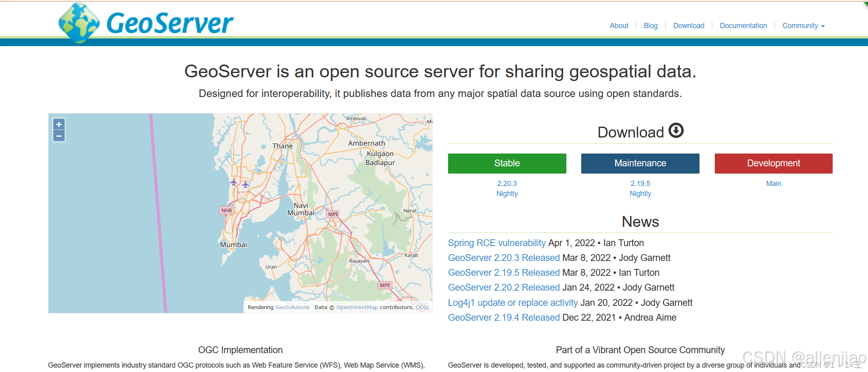
Task: Open the Documentation page
Action: pos(743,25)
